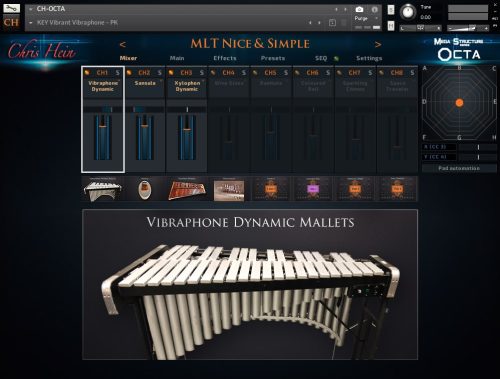Viewport: 500px width, 379px height.
Task: Expand the KEY Vibrant Vibraphone preset dropdown
Action: click(30, 23)
